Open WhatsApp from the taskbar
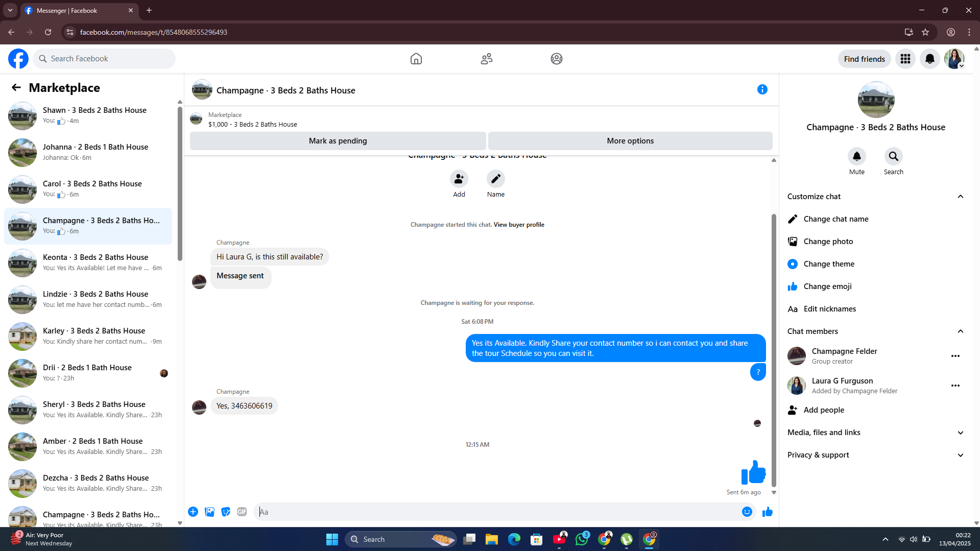Image resolution: width=980 pixels, height=551 pixels. pos(582,539)
